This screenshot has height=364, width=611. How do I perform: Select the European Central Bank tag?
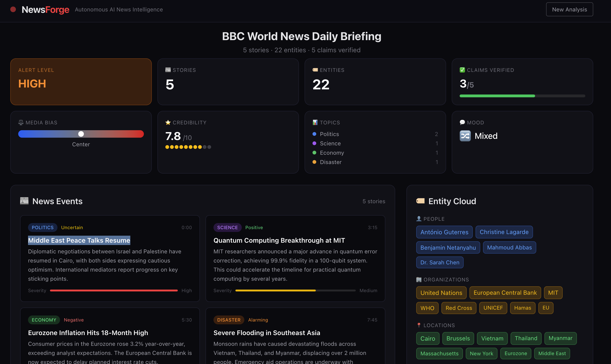click(505, 292)
